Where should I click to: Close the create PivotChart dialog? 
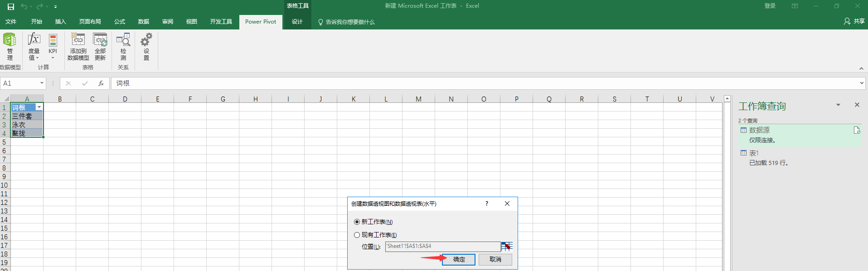pyautogui.click(x=507, y=203)
